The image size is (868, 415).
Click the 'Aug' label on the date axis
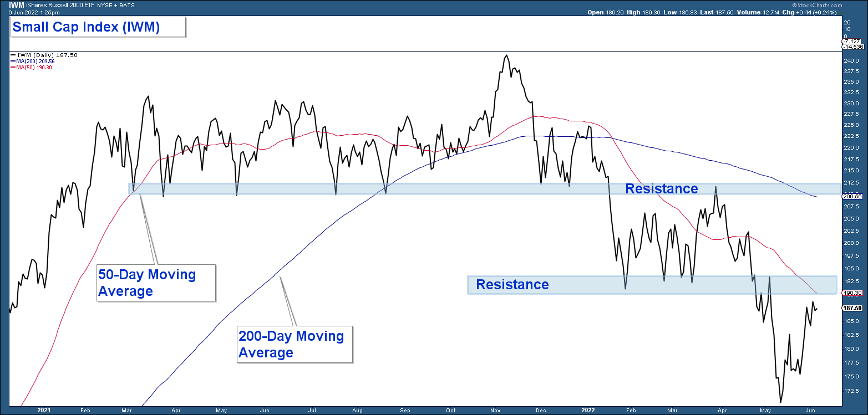(x=357, y=411)
